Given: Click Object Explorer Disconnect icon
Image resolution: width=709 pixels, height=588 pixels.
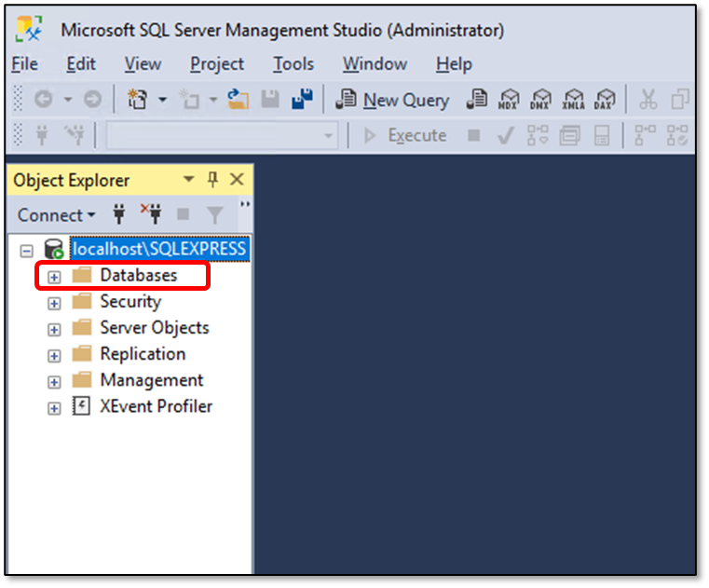Looking at the screenshot, I should click(x=151, y=214).
